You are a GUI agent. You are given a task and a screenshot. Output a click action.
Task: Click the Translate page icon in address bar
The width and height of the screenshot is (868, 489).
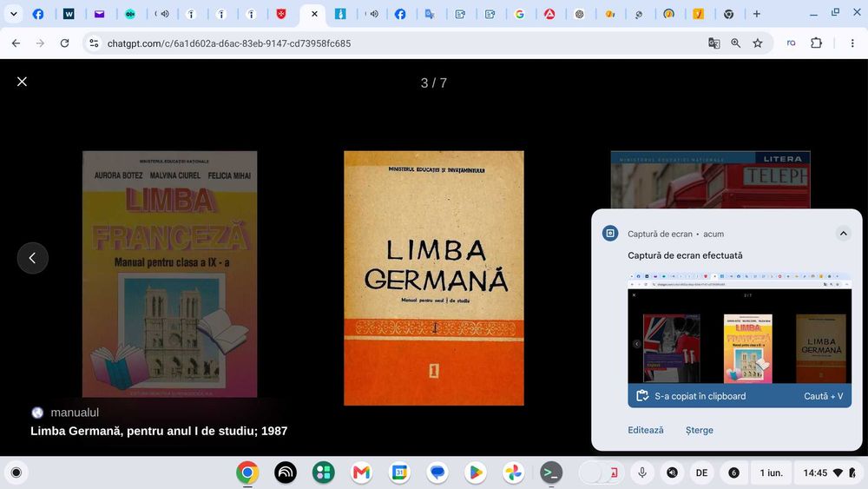click(x=714, y=43)
